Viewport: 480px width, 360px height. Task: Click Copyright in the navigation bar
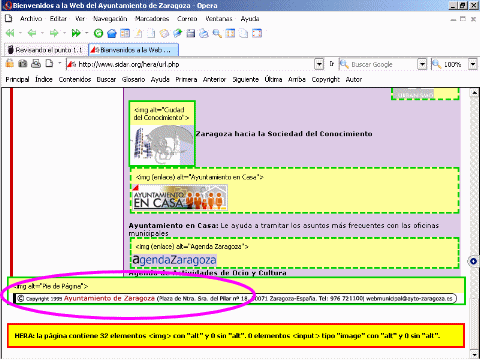[x=326, y=79]
